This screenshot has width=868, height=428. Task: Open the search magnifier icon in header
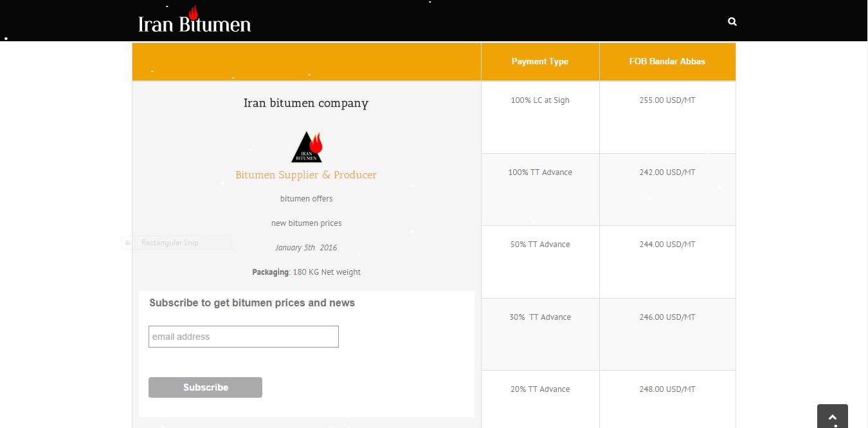coord(732,22)
